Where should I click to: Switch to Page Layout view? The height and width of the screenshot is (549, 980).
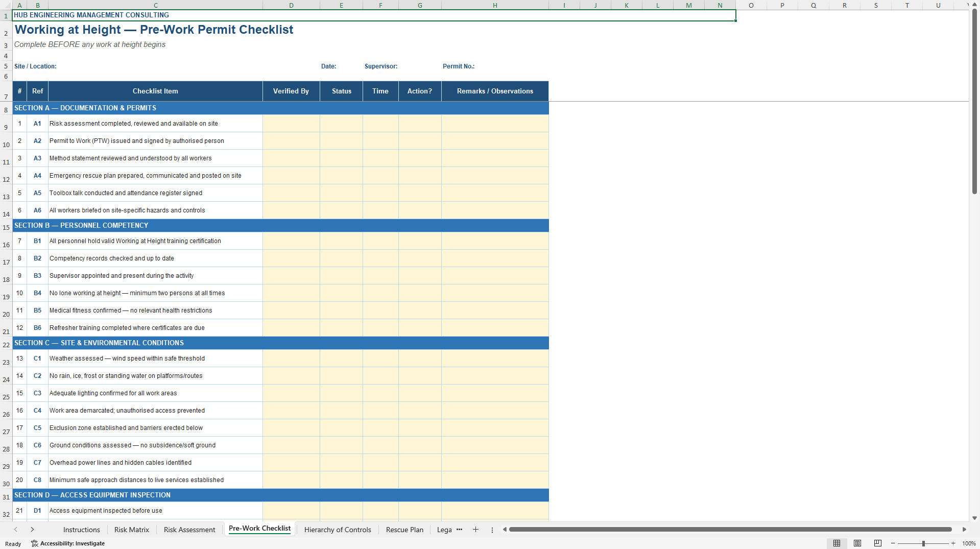pyautogui.click(x=857, y=543)
